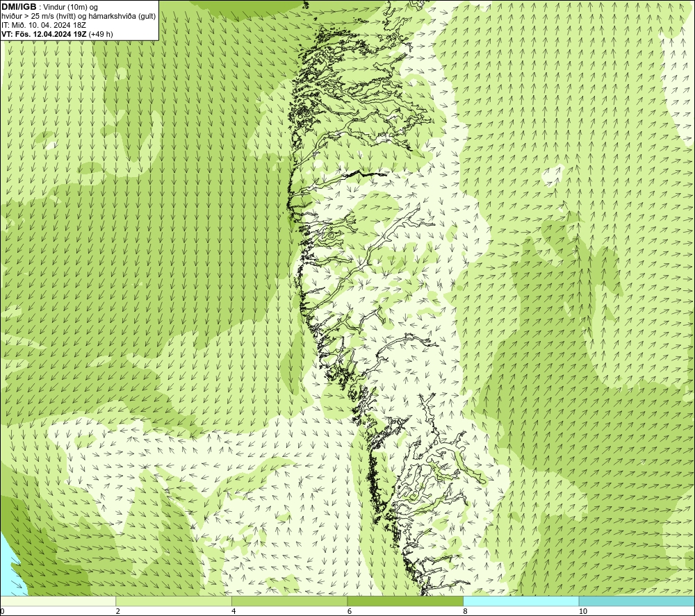Image resolution: width=695 pixels, height=616 pixels.
Task: Click the 'VT: Fös. 12.04.2024 19Z' valid time line
Action: click(x=44, y=34)
